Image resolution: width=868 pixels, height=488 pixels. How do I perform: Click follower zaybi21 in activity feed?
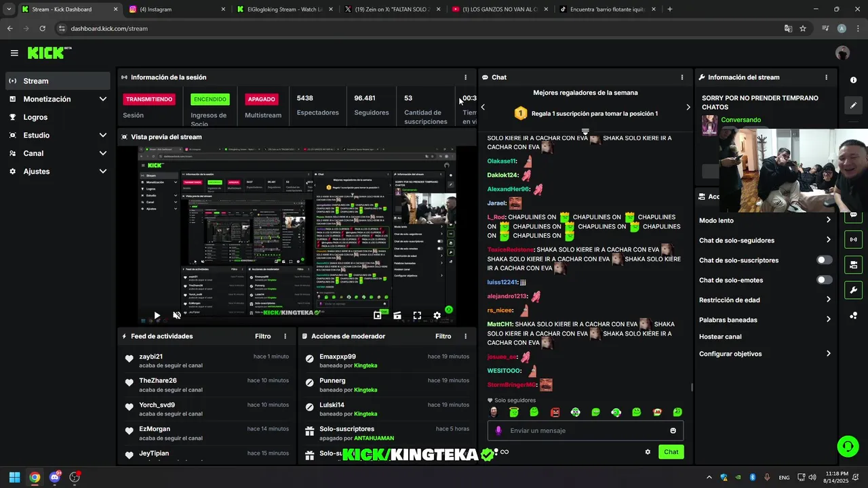point(151,357)
